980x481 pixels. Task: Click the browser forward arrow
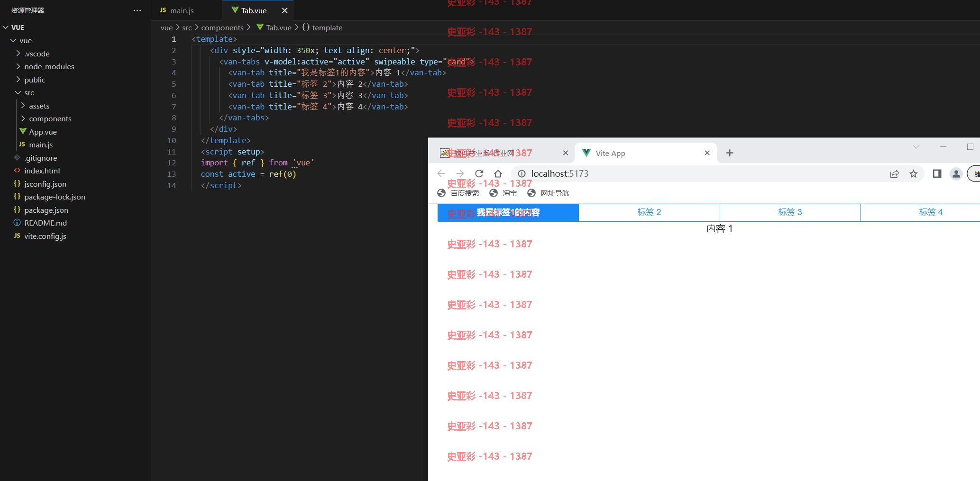tap(460, 173)
